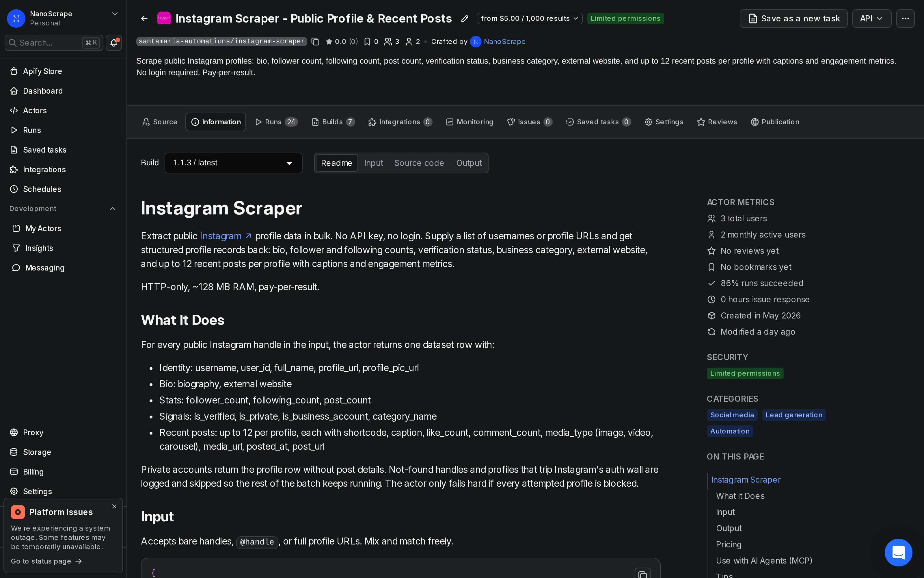This screenshot has height=578, width=924.
Task: Switch to the Input view
Action: pyautogui.click(x=373, y=163)
